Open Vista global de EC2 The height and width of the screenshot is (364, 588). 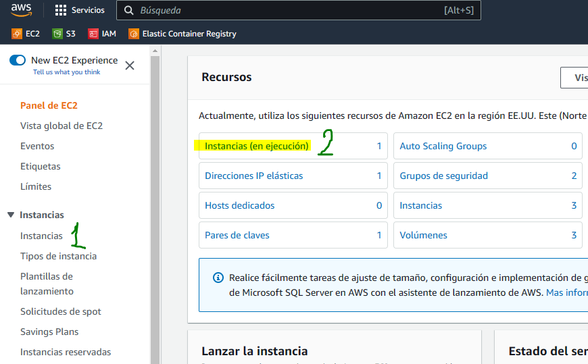coord(62,126)
